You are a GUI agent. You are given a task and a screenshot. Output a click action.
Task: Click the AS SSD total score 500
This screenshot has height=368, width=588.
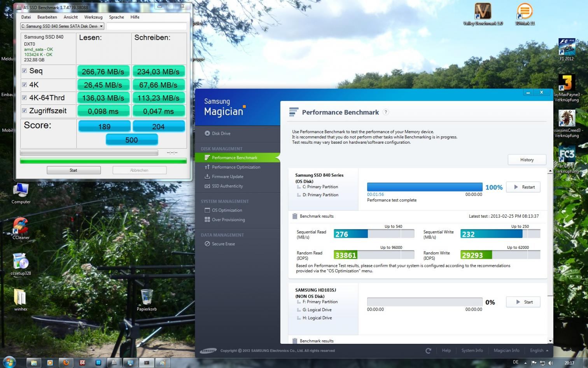[x=131, y=140]
